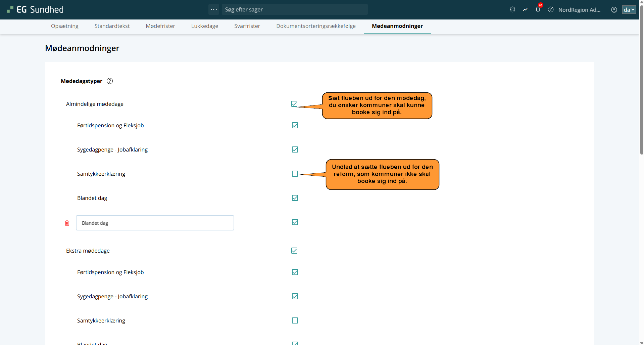Screen dimensions: 644x345
Task: Open the three-dots menu beside search
Action: 214,9
